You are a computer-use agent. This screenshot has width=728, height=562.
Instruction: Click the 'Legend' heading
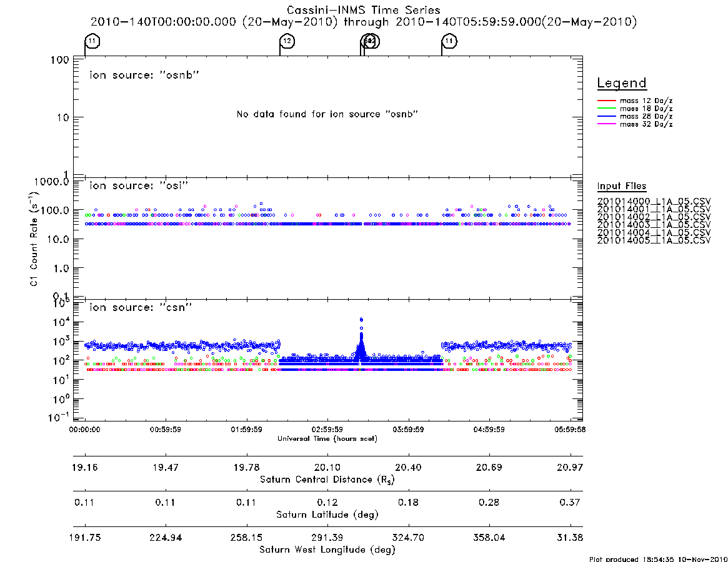622,84
